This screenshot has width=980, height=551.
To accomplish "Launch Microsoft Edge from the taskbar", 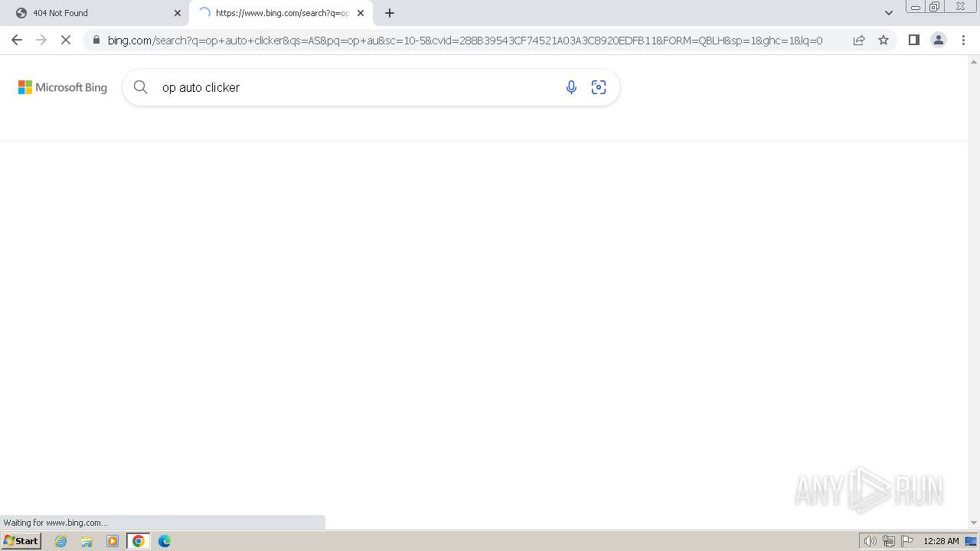I will click(x=165, y=541).
